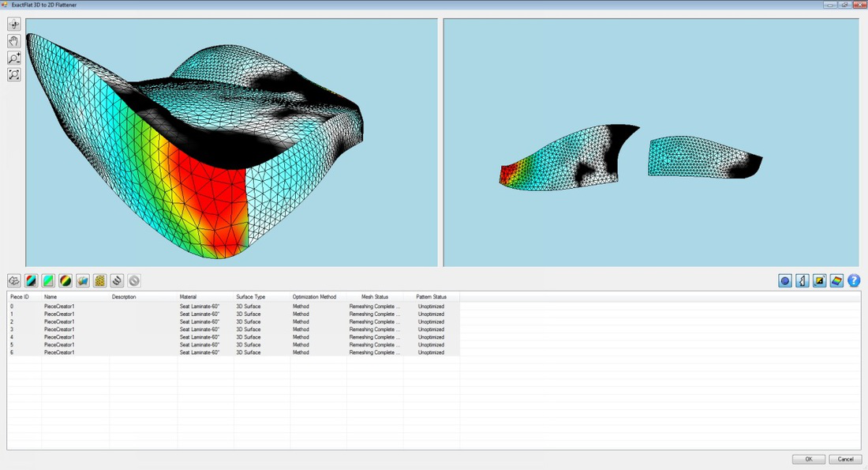Click the zoom to fit icon
The image size is (868, 470).
point(14,75)
